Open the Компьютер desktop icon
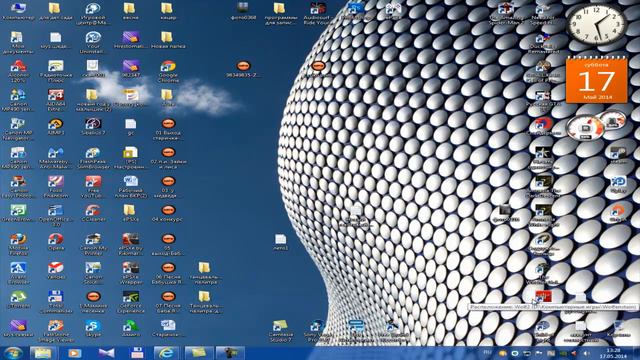Viewport: 640px width, 360px height. pos(18,11)
